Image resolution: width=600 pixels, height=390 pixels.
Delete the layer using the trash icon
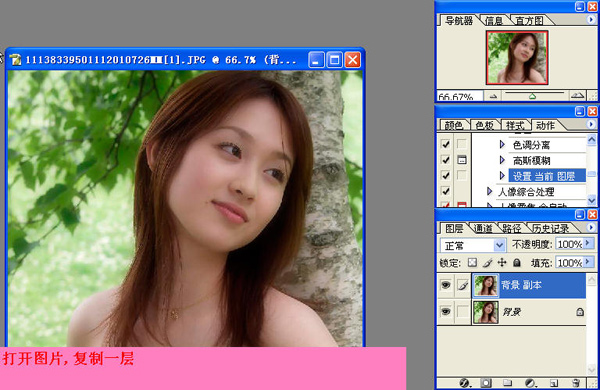(576, 383)
